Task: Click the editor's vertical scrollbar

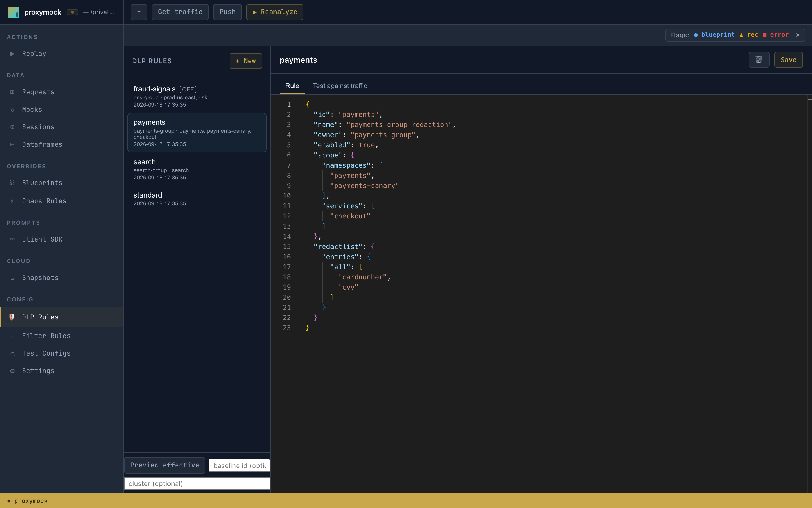Action: click(x=809, y=294)
